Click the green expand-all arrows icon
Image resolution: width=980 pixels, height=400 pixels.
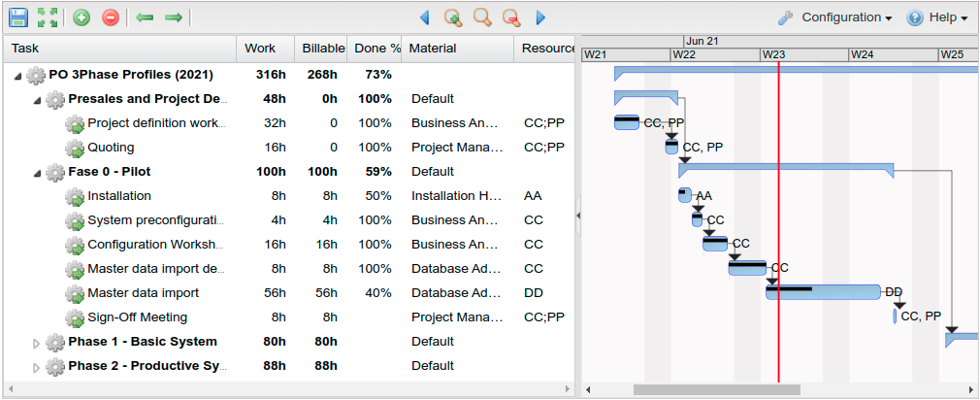(x=48, y=17)
